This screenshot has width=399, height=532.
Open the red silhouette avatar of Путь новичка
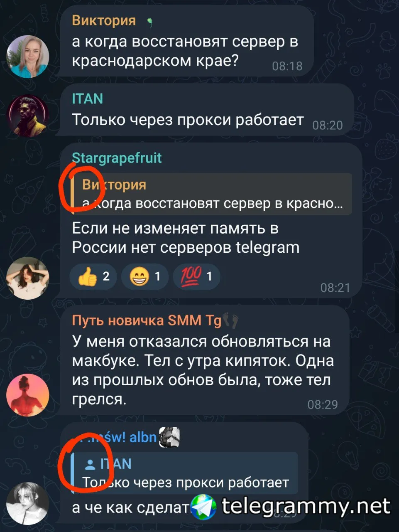pos(28,395)
